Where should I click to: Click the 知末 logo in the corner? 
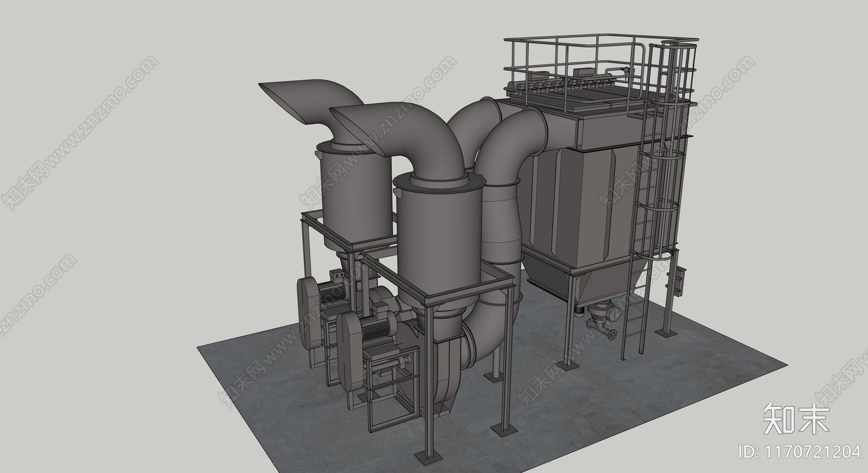click(796, 419)
